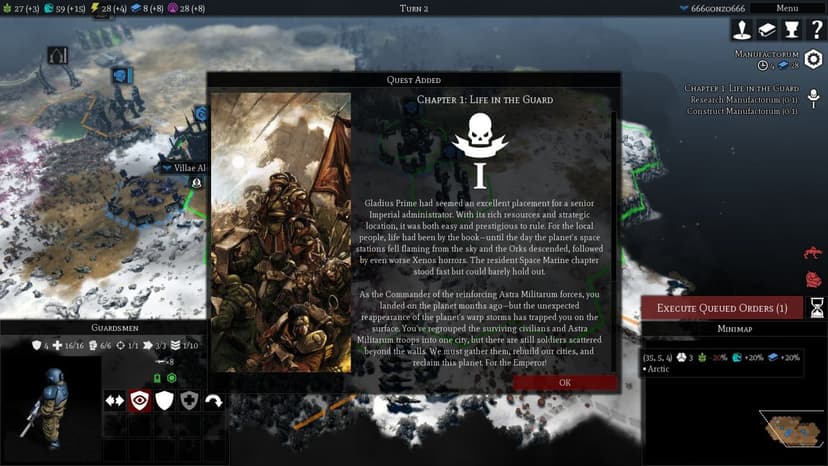Click the research resource counter 8 (+8)
The width and height of the screenshot is (828, 466).
point(147,8)
